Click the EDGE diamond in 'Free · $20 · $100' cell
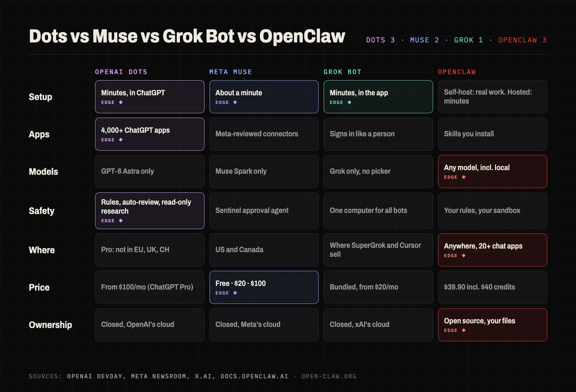The height and width of the screenshot is (392, 576). (x=235, y=293)
